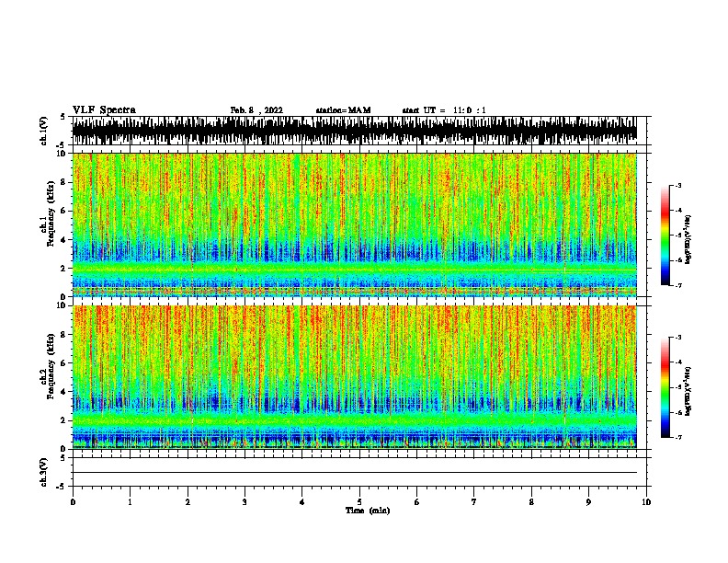728x563 pixels.
Task: Click the flat ch.3 voltage trace line
Action: point(355,473)
